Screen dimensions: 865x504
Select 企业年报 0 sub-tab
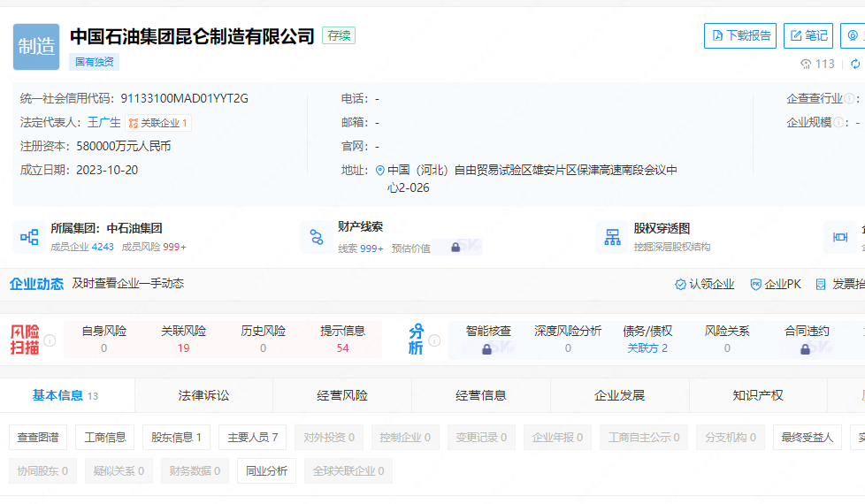[x=558, y=438]
